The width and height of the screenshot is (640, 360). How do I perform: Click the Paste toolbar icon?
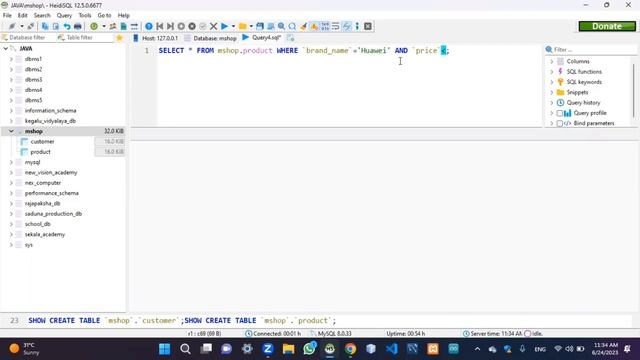56,27
